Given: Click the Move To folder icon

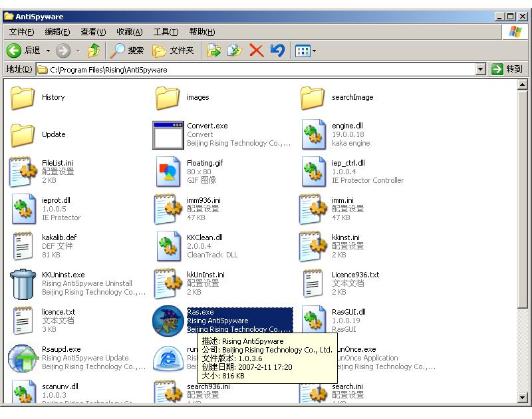Looking at the screenshot, I should 213,51.
